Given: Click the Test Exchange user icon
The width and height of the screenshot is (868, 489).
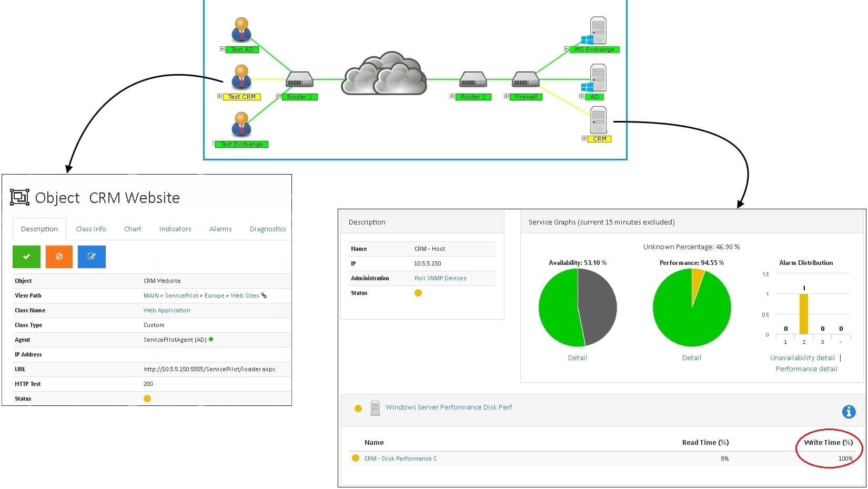Looking at the screenshot, I should 241,125.
